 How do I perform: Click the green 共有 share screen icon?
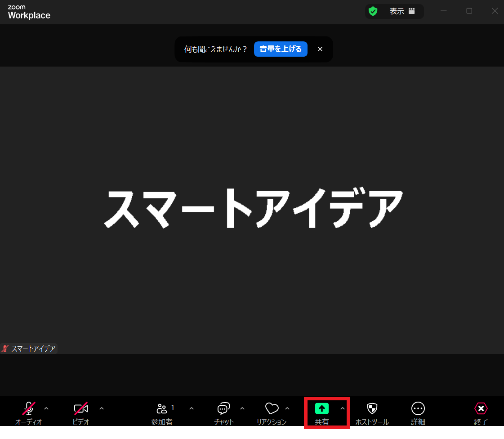pyautogui.click(x=322, y=408)
